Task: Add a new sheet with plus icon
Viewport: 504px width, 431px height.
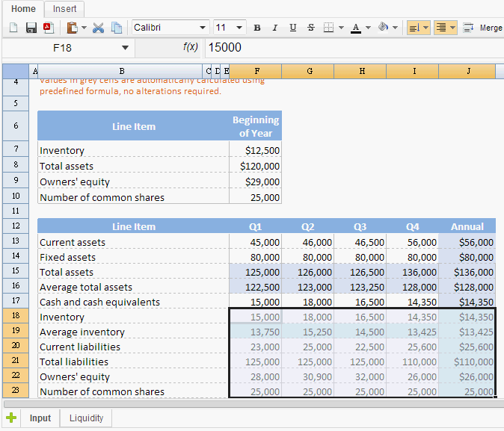Action: (x=11, y=418)
